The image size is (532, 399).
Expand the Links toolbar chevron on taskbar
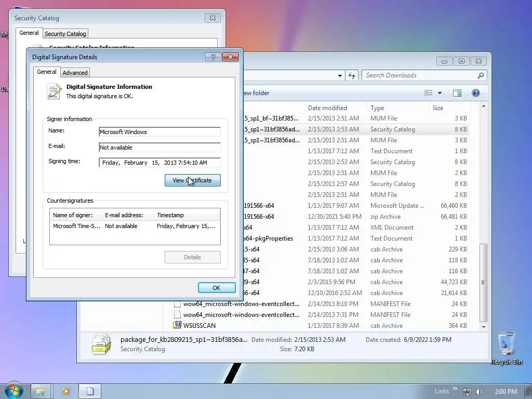[x=455, y=389]
